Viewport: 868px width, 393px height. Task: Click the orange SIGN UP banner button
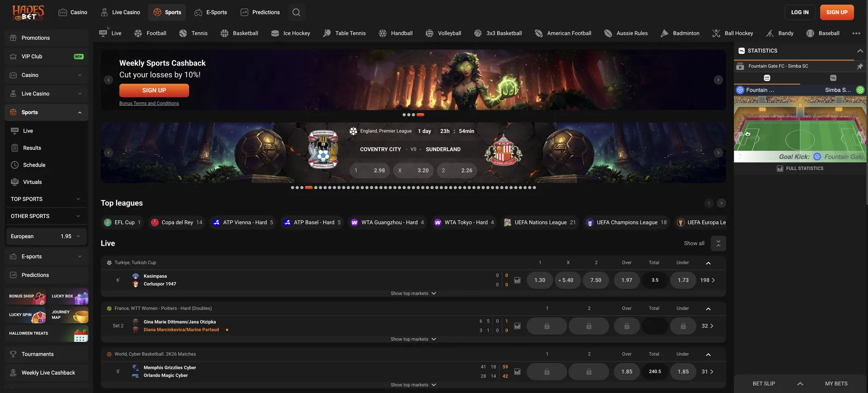(154, 90)
